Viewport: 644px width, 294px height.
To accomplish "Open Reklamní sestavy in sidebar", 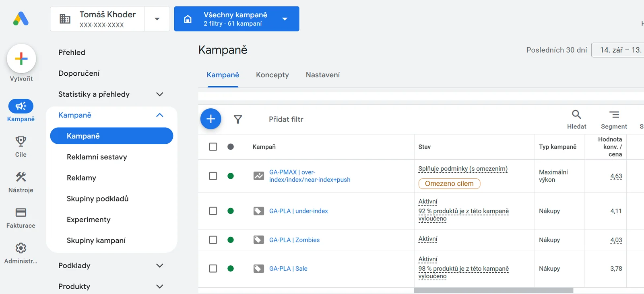I will click(x=97, y=157).
